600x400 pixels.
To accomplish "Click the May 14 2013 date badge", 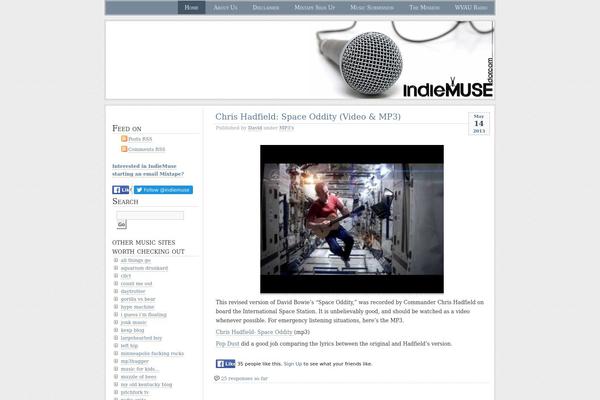I will pyautogui.click(x=479, y=124).
